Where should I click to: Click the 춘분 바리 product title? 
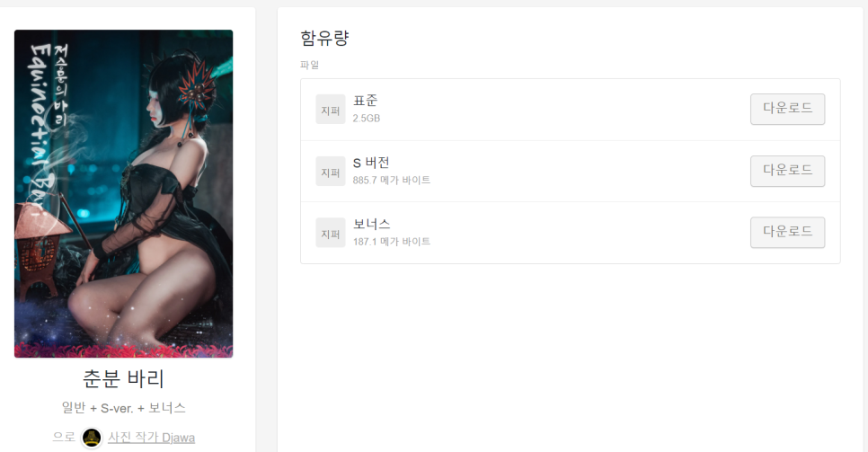[x=123, y=379]
